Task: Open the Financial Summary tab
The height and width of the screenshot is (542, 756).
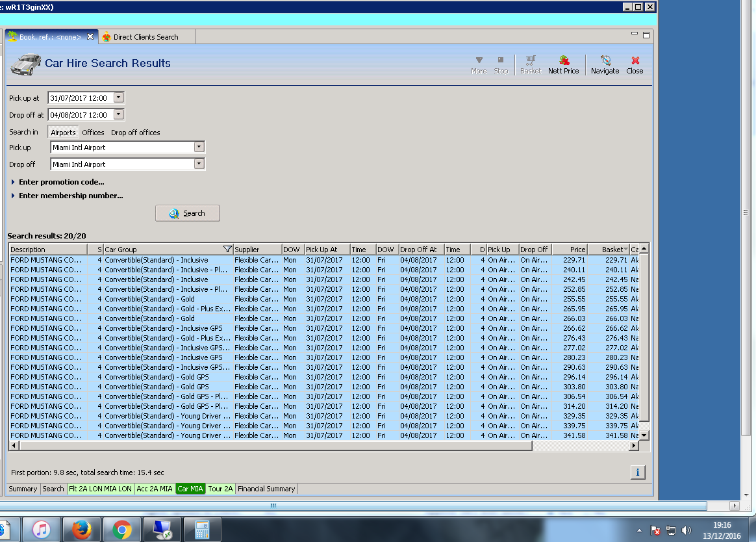Action: click(x=266, y=489)
